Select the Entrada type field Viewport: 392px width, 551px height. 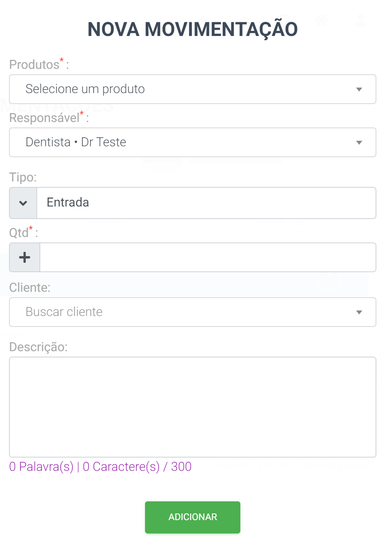(x=206, y=203)
